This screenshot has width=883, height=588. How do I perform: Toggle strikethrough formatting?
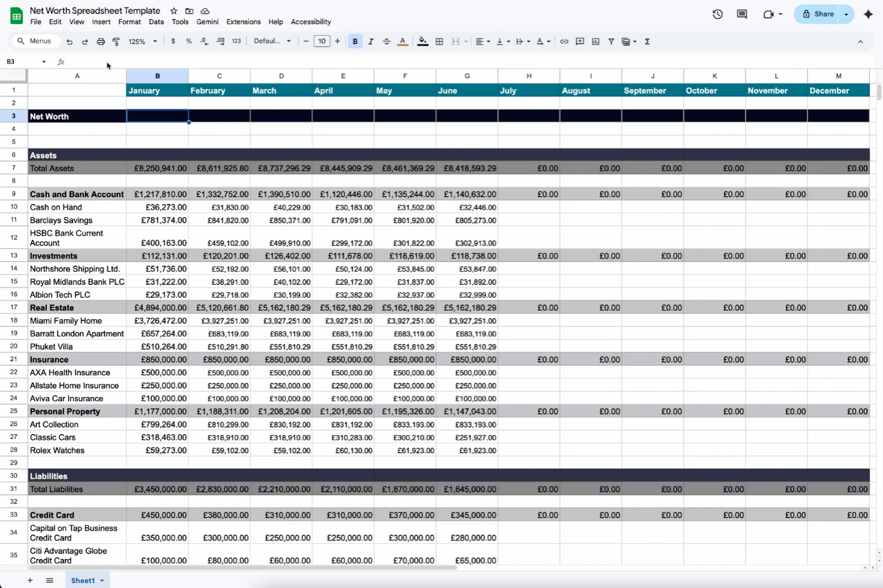pyautogui.click(x=386, y=41)
